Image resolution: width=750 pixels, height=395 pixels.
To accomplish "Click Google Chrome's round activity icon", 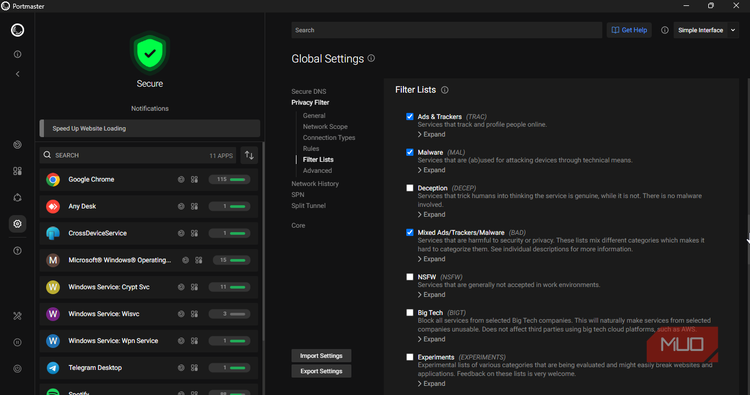I will point(181,180).
